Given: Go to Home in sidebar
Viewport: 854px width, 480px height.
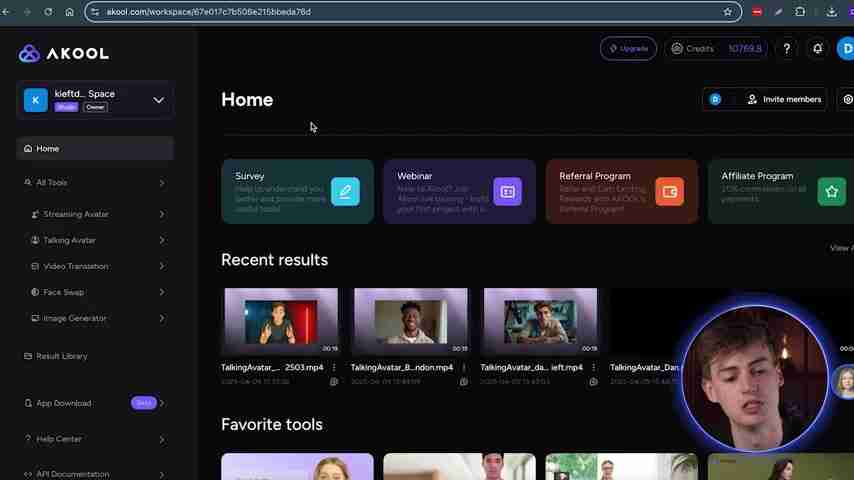Looking at the screenshot, I should (x=95, y=148).
